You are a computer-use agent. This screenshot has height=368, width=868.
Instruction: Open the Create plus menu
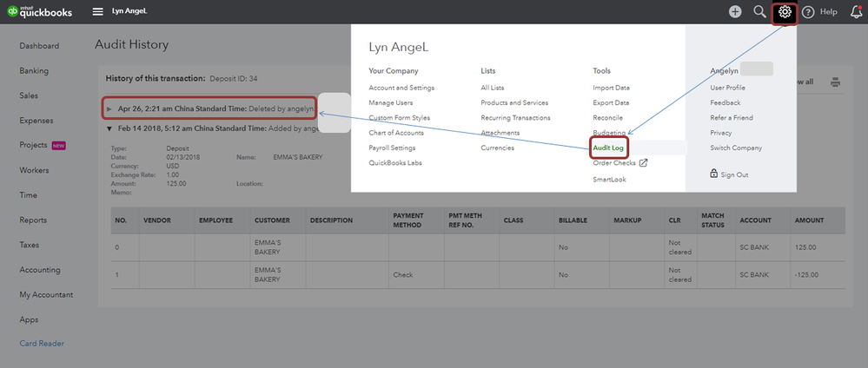[735, 11]
